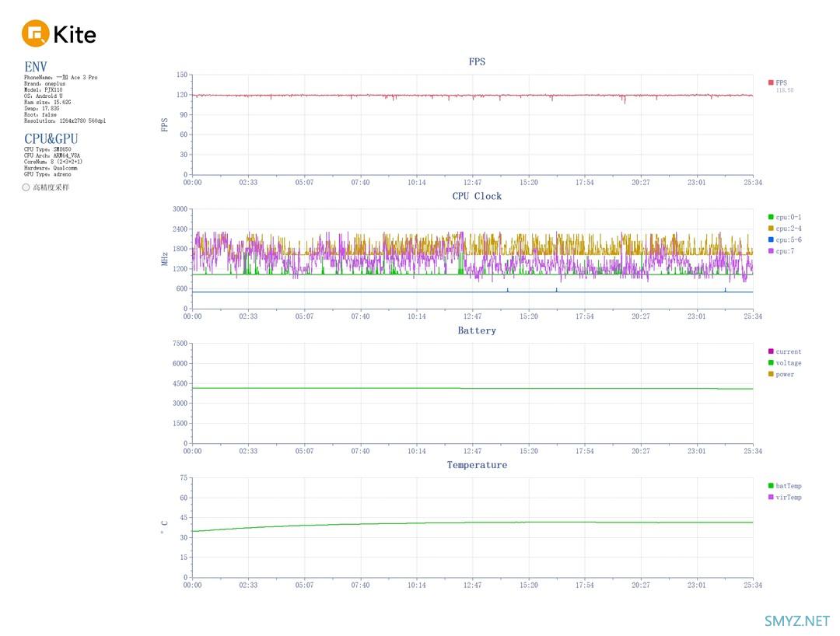
Task: Click the 118.50 average value under FPS legend
Action: (785, 90)
